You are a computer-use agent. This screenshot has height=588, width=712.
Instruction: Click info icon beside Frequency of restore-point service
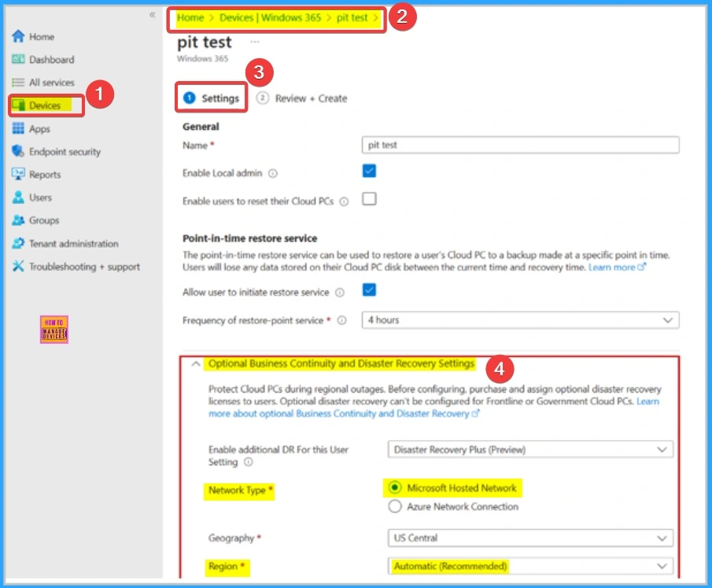tap(342, 320)
